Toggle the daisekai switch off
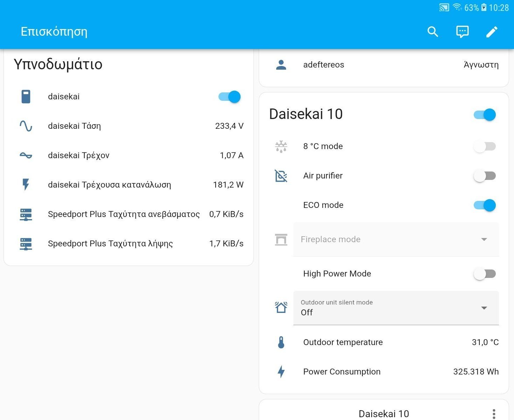 coord(230,97)
